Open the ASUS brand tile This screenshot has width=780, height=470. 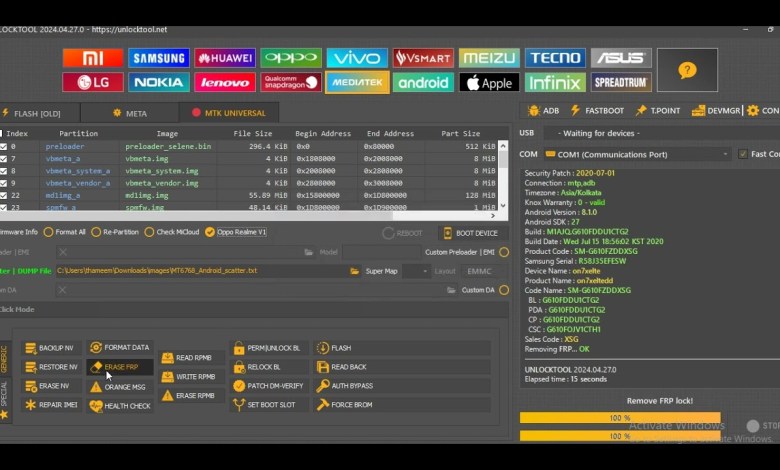point(621,58)
